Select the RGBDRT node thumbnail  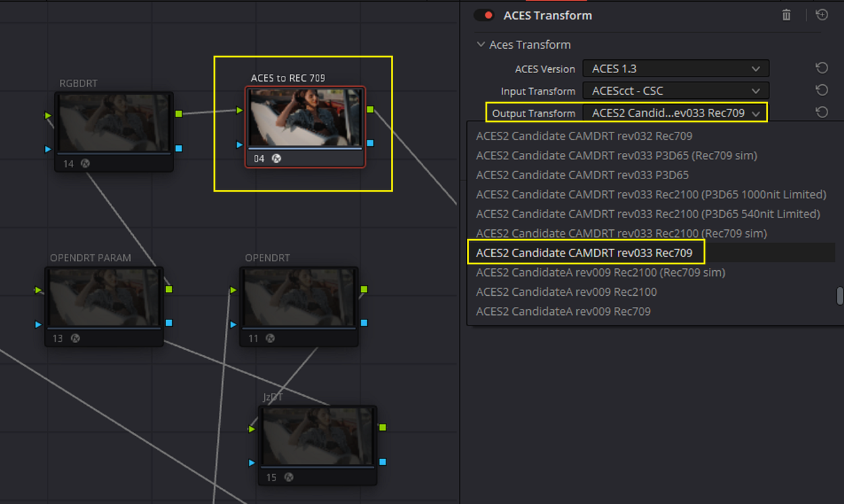[113, 123]
